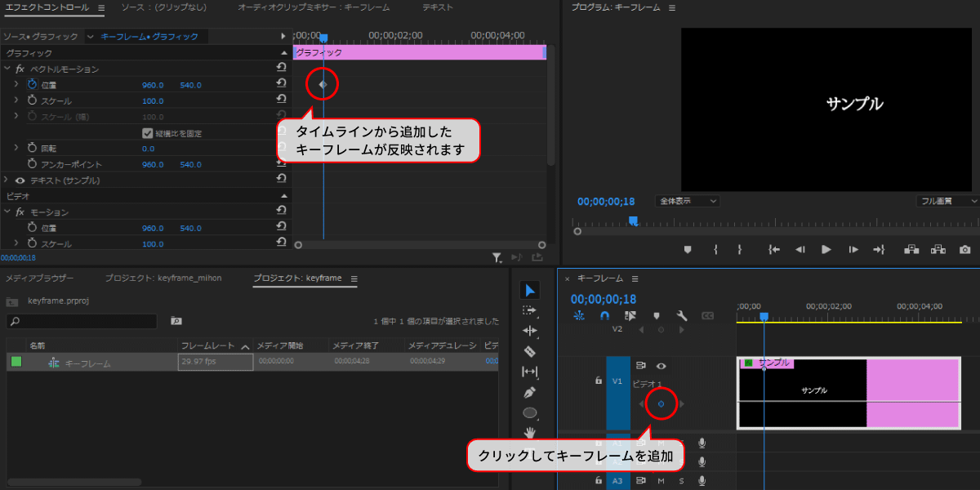Export frame with the camera icon
Image resolution: width=980 pixels, height=490 pixels.
pyautogui.click(x=965, y=249)
